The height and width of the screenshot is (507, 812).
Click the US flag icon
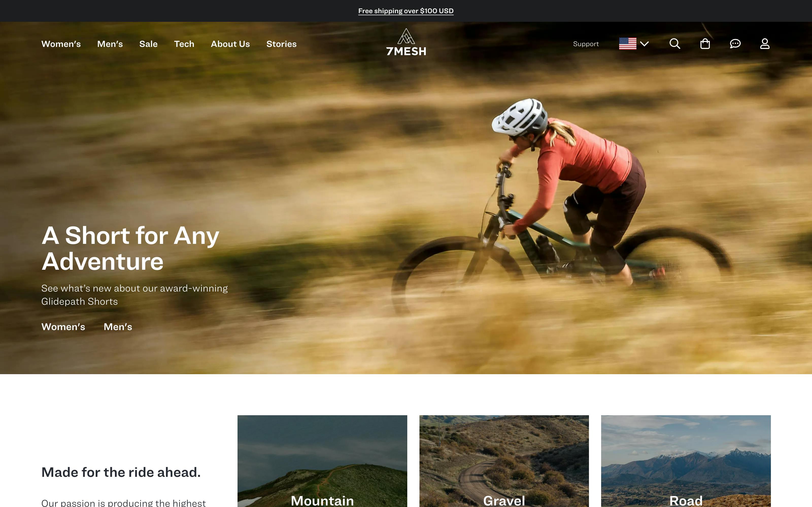628,44
